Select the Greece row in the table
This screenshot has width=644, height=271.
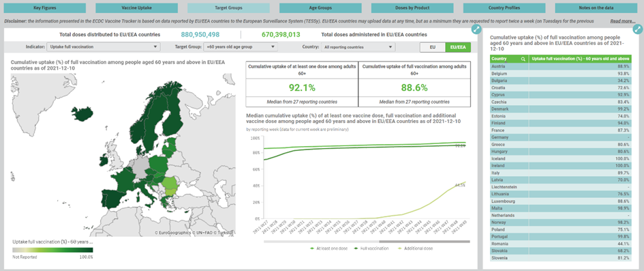pos(561,144)
